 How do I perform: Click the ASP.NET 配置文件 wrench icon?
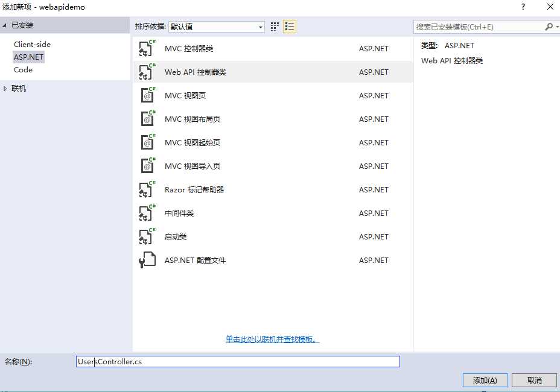pyautogui.click(x=147, y=260)
